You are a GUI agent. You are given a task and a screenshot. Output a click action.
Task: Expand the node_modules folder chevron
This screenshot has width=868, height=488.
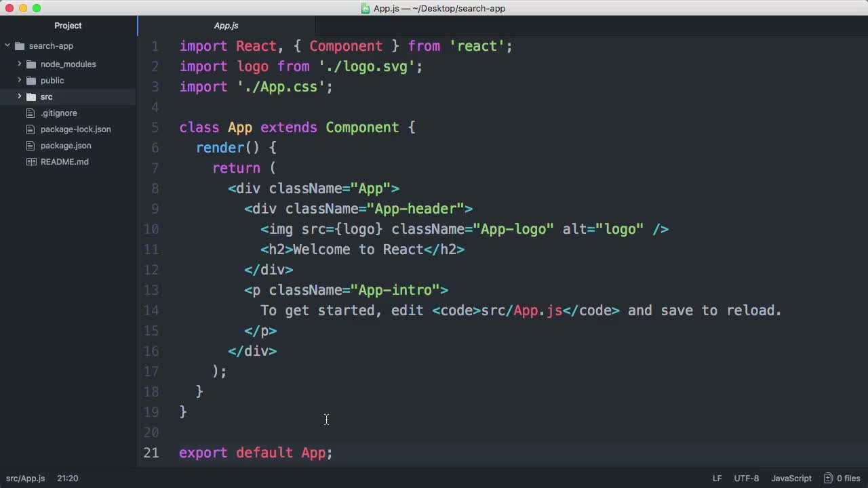click(x=20, y=64)
